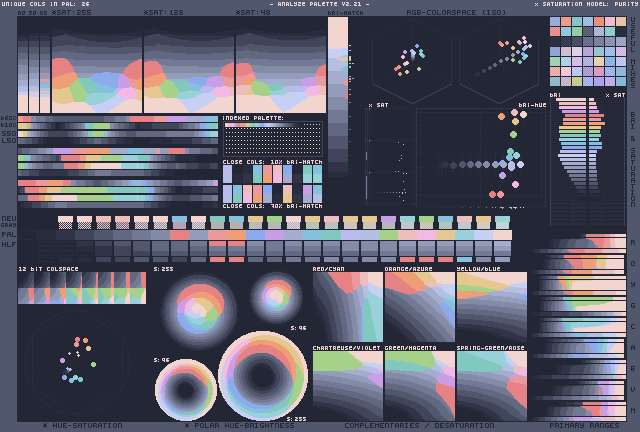Click the largest polar hue-brightness disc
Image resolution: width=640 pixels, height=432 pixels.
tap(262, 376)
